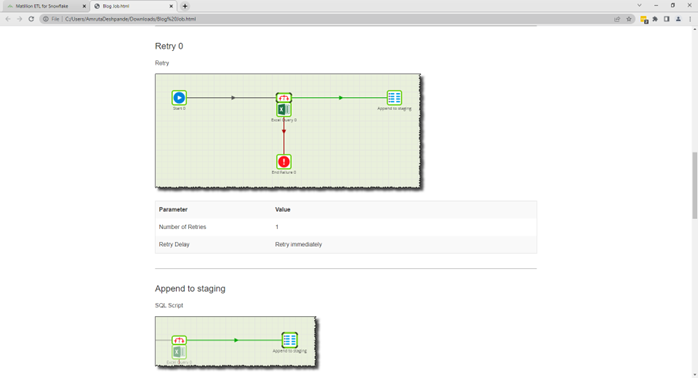Click the address bar file path
Screen dimensions: 698x378
(130, 19)
